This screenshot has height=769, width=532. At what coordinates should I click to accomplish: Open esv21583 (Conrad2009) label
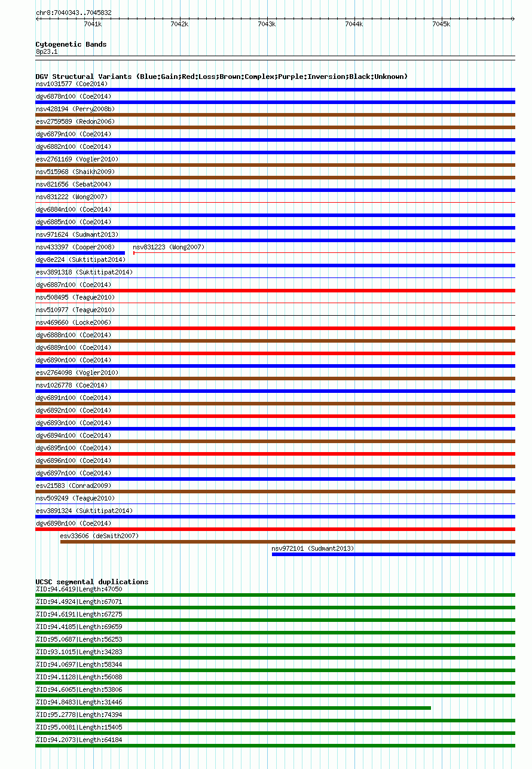(74, 486)
